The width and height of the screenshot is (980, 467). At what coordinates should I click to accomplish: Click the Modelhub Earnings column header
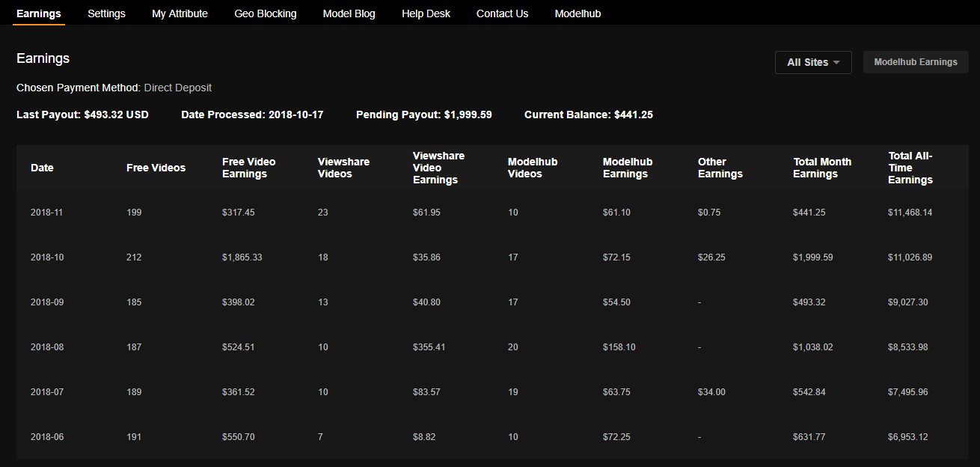pyautogui.click(x=627, y=168)
